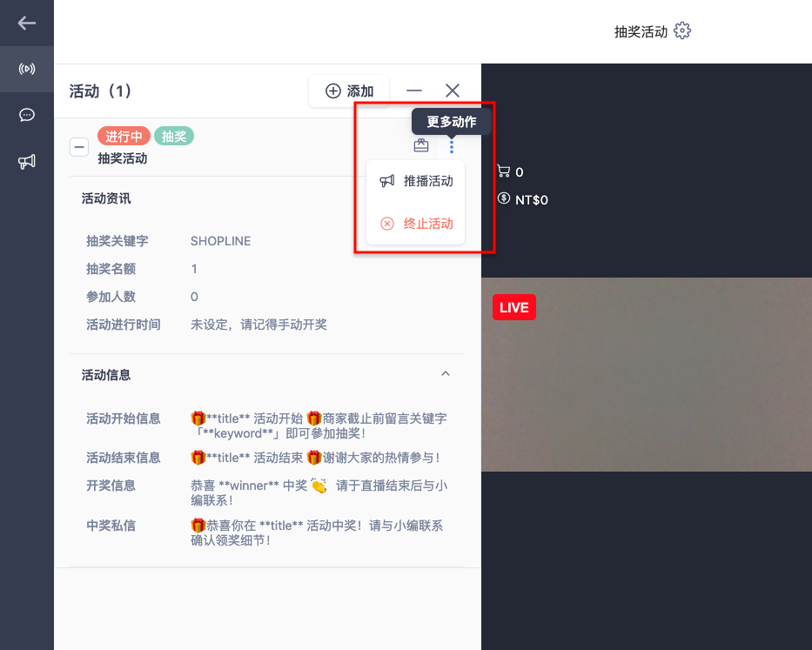Image resolution: width=812 pixels, height=650 pixels.
Task: Click the SHOPLINE keyword value
Action: [220, 241]
